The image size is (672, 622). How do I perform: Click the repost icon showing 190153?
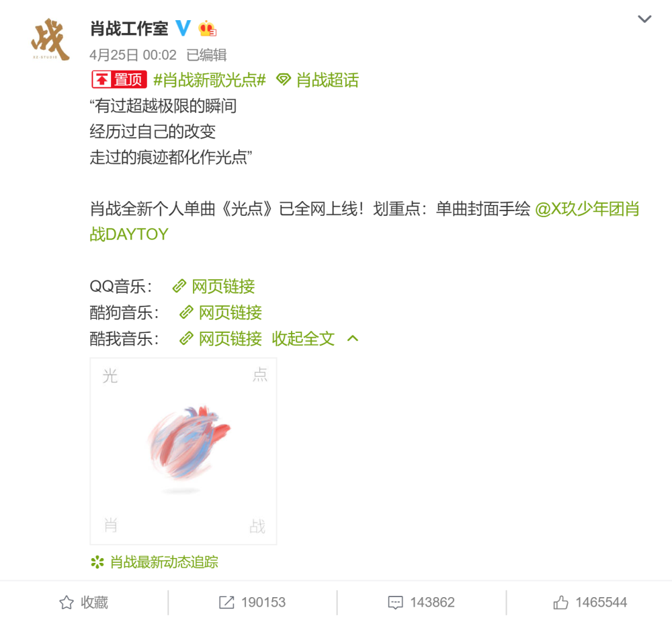pyautogui.click(x=252, y=602)
